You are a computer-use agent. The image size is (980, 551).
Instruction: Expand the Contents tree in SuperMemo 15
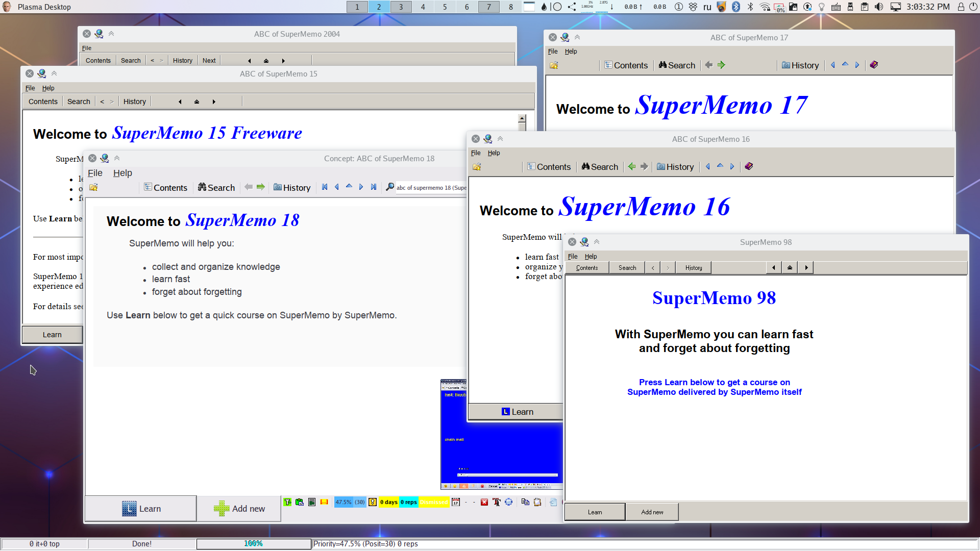pyautogui.click(x=42, y=101)
